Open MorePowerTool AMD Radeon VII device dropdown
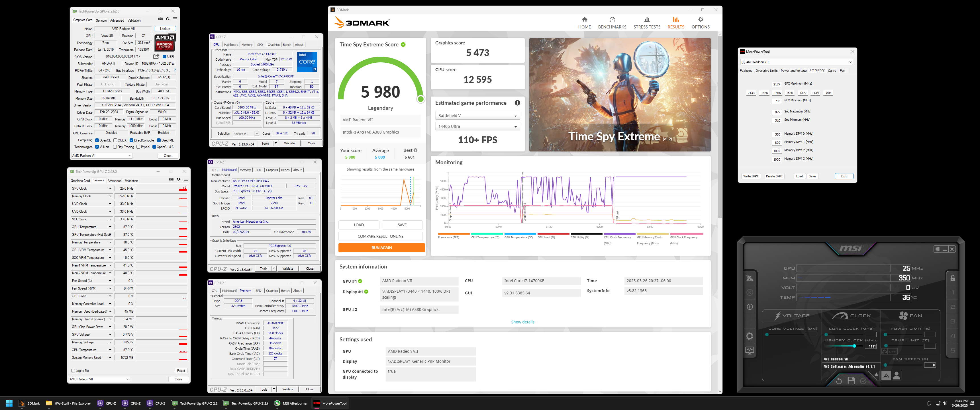Viewport: 980px width, 410px height. tap(796, 62)
